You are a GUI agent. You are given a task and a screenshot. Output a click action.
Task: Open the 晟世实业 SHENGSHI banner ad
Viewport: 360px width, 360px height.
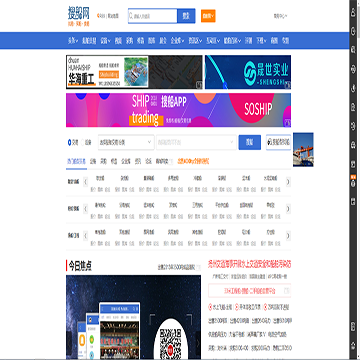point(248,72)
